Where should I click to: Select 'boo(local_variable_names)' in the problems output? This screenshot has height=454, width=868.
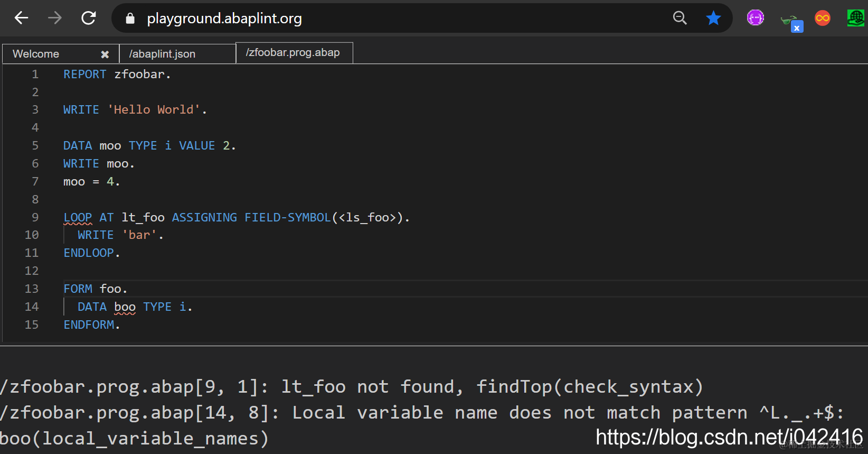[x=134, y=439]
